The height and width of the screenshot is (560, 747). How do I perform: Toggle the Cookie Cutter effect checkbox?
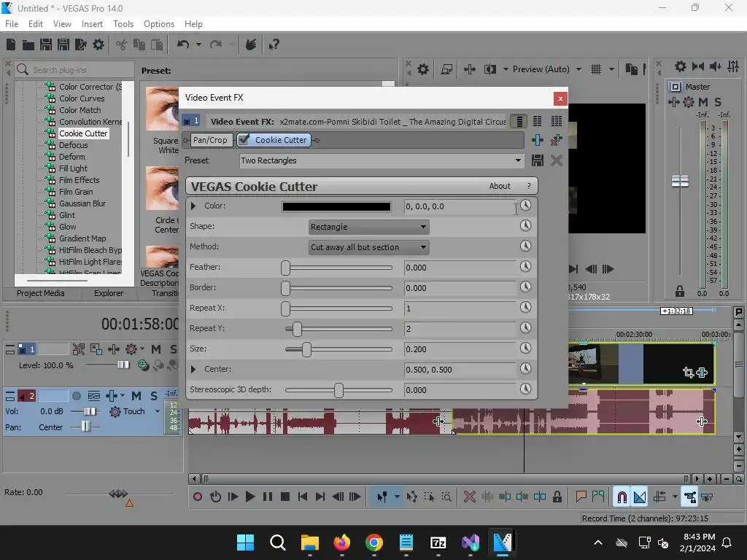(244, 139)
